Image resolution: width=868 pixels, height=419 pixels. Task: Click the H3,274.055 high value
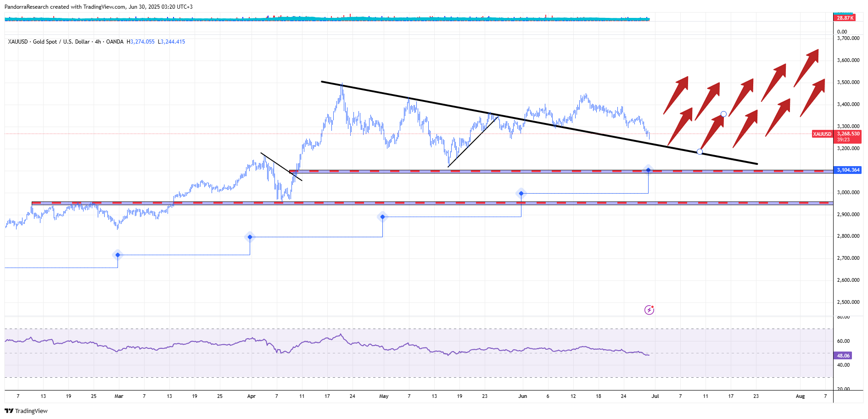tap(140, 42)
